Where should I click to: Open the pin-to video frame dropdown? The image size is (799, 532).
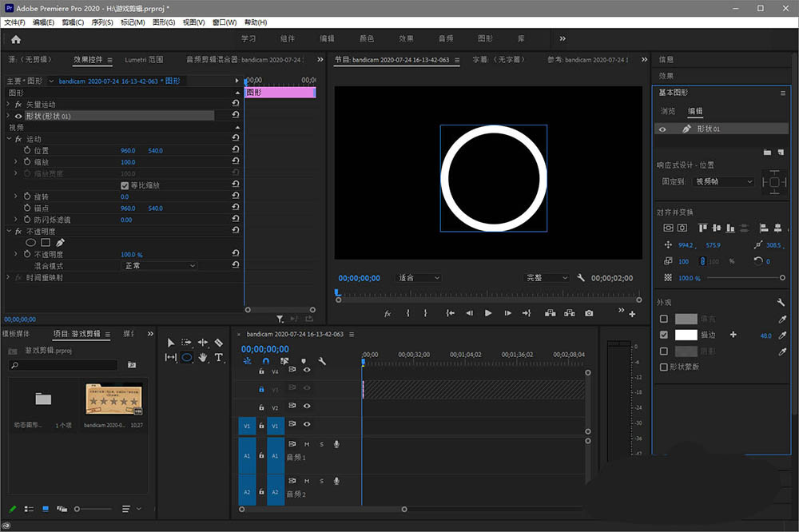click(724, 182)
